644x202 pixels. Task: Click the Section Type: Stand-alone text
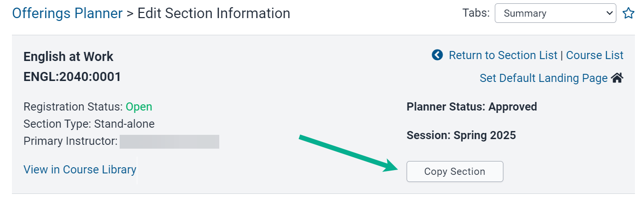89,124
